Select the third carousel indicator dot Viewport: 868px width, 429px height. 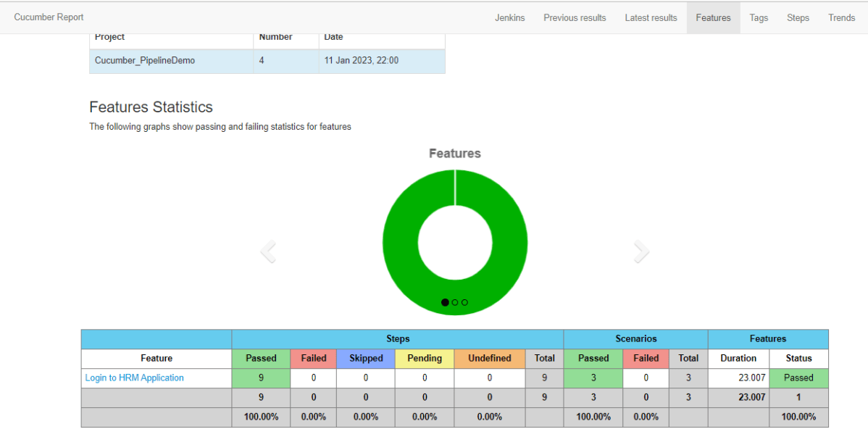(464, 302)
